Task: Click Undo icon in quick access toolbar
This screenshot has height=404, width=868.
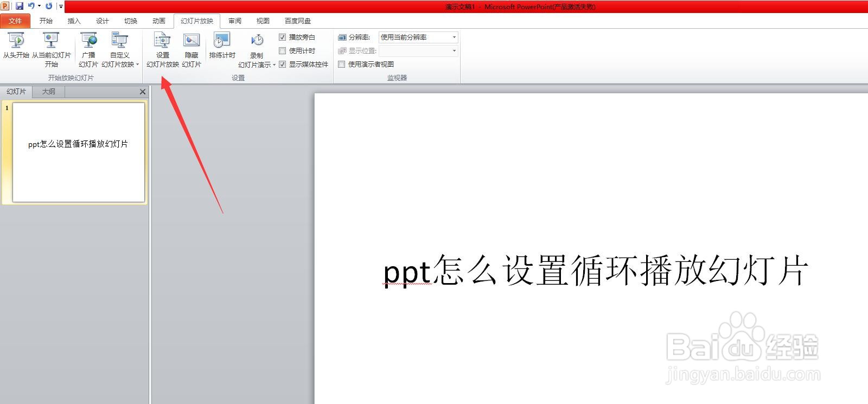Action: click(31, 6)
